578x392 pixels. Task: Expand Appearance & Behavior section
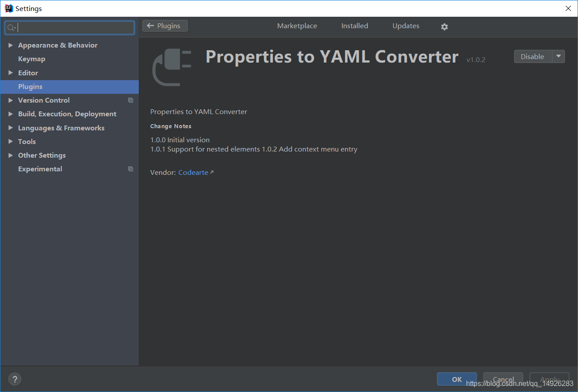[x=11, y=45]
